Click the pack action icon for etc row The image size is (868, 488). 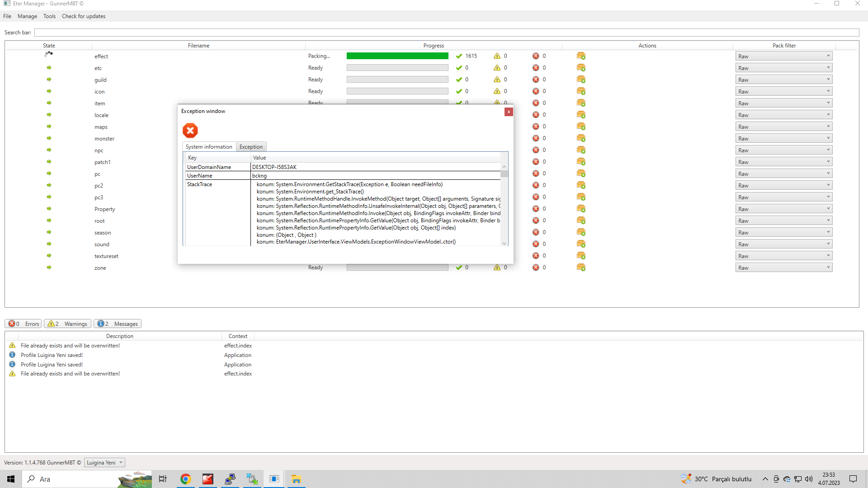pos(581,68)
